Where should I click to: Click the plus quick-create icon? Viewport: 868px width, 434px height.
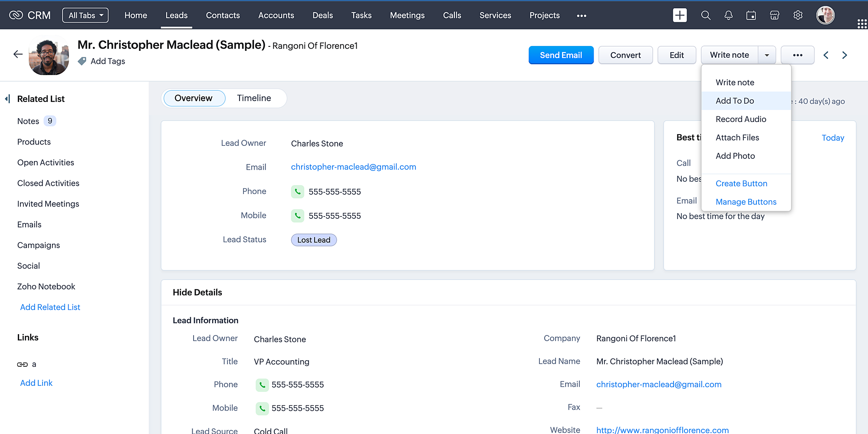[x=680, y=15]
